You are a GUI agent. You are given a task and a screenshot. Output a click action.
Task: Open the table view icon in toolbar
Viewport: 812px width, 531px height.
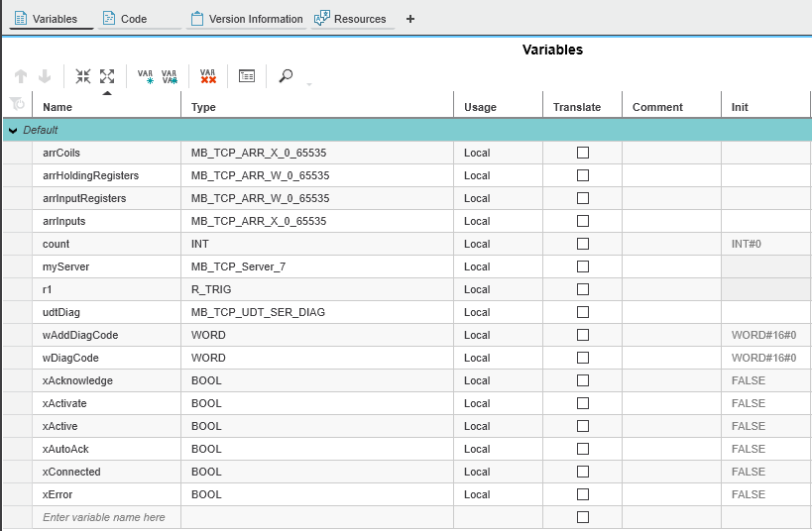[247, 76]
